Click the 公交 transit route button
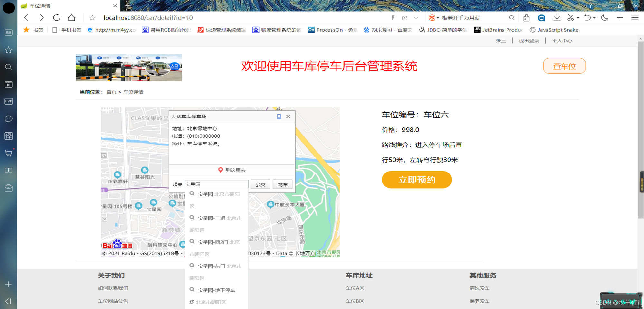 point(260,184)
